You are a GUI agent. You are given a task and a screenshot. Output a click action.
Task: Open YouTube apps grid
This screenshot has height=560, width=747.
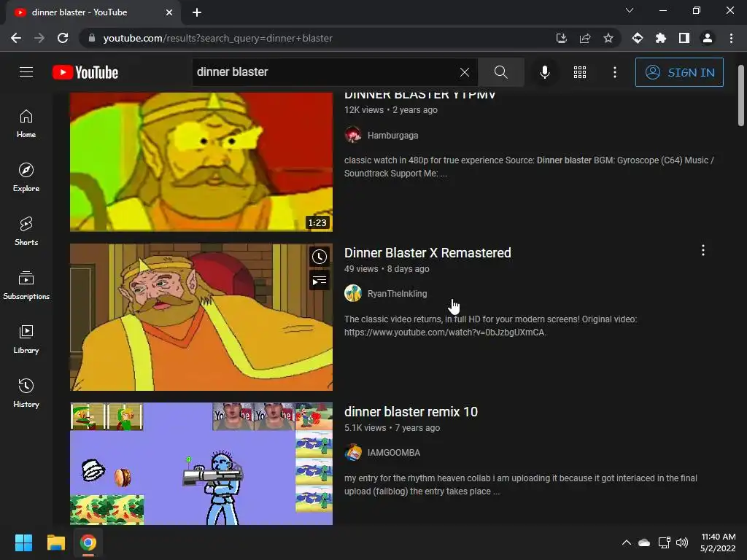(580, 72)
